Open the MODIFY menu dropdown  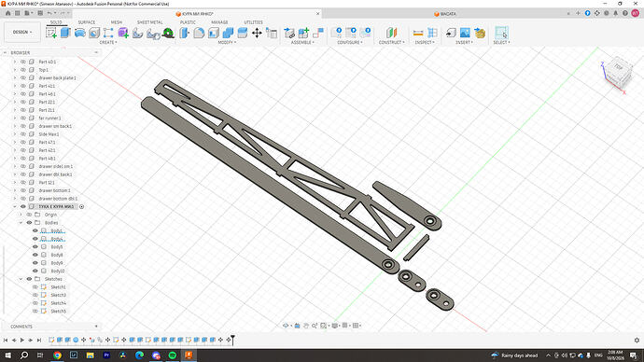(x=227, y=42)
